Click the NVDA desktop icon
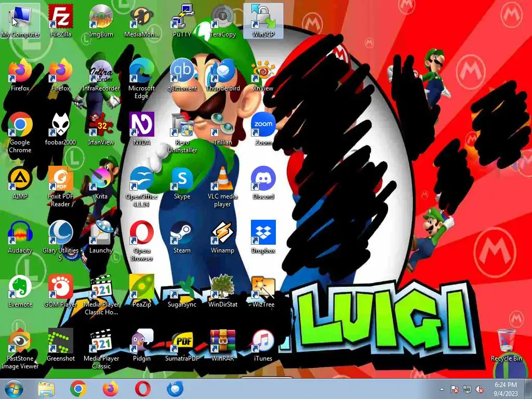 (x=141, y=129)
